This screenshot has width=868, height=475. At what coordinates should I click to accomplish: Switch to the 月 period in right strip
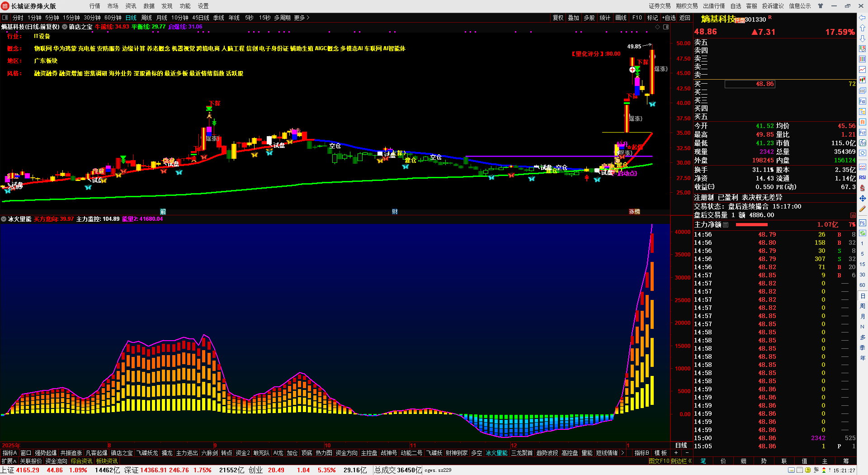click(863, 317)
